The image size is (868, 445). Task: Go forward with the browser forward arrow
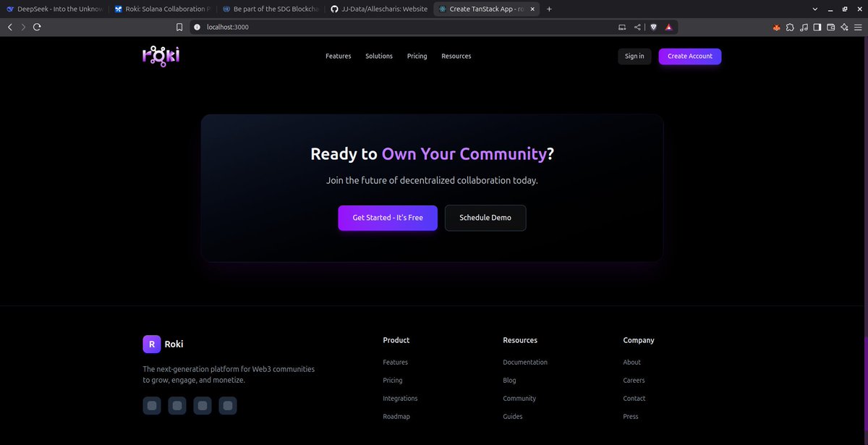pos(23,27)
